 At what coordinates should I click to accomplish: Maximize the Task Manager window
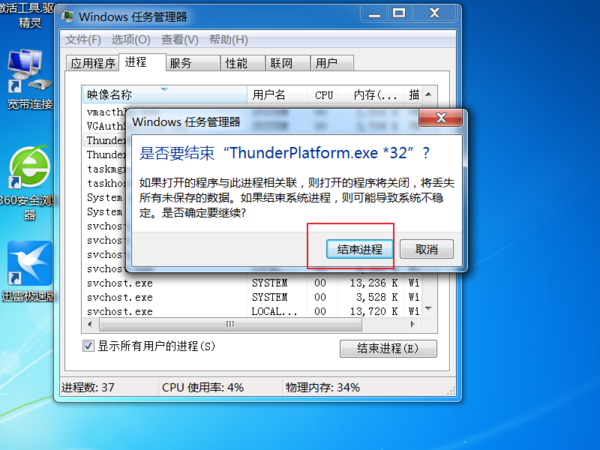pyautogui.click(x=399, y=13)
